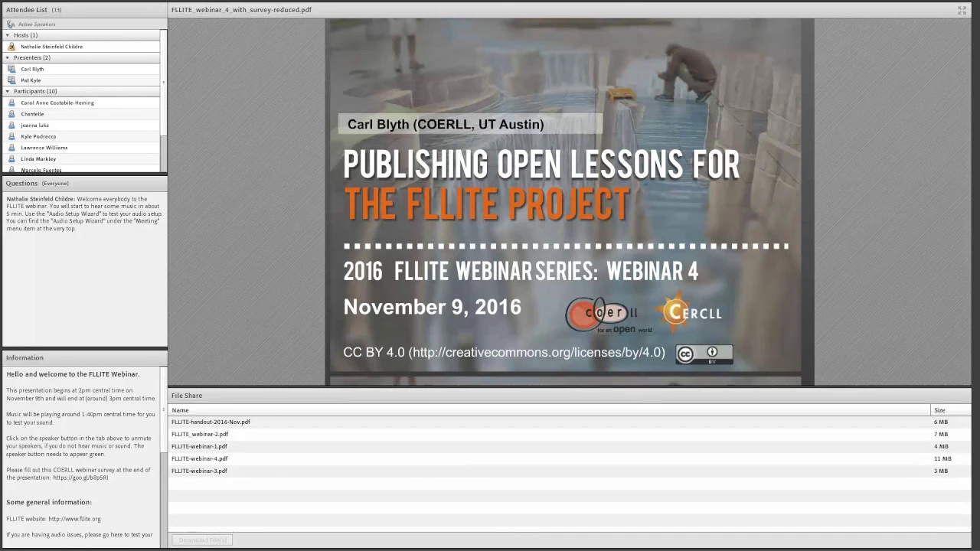The width and height of the screenshot is (980, 551).
Task: Click the participant icon beside Lawrence Williams
Action: click(x=11, y=148)
